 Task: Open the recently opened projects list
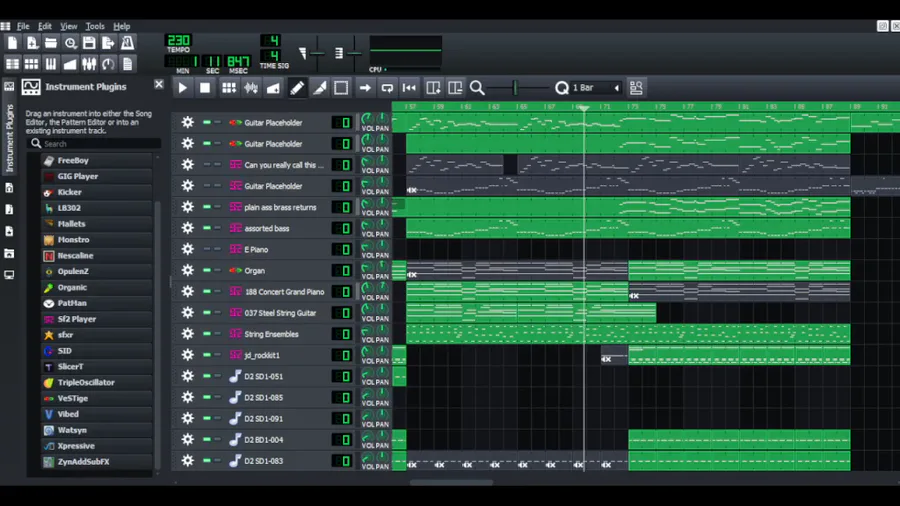[x=70, y=43]
